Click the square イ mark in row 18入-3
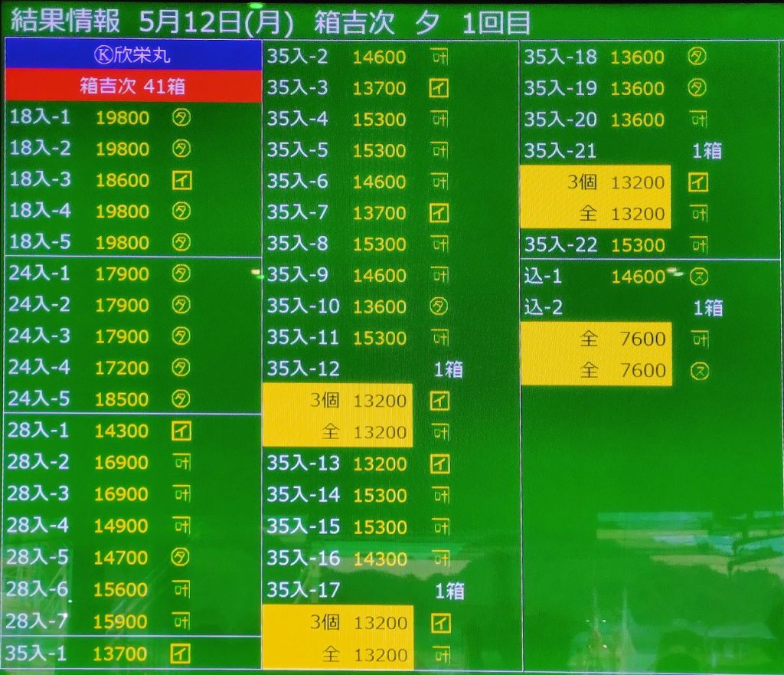784x675 pixels. 181,180
